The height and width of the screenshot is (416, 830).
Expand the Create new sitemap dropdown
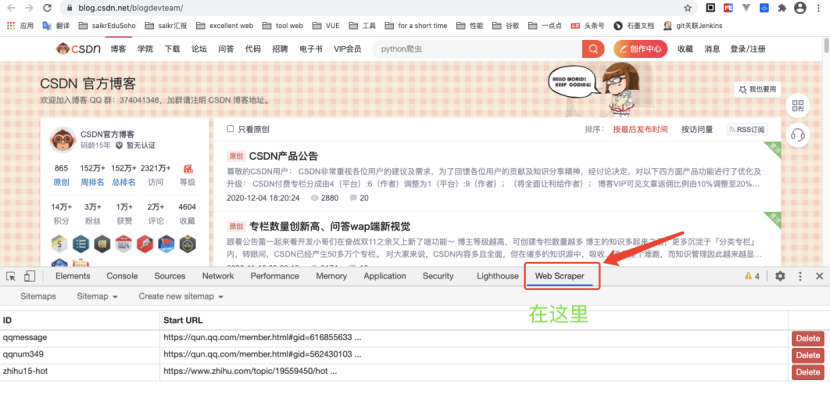point(181,296)
